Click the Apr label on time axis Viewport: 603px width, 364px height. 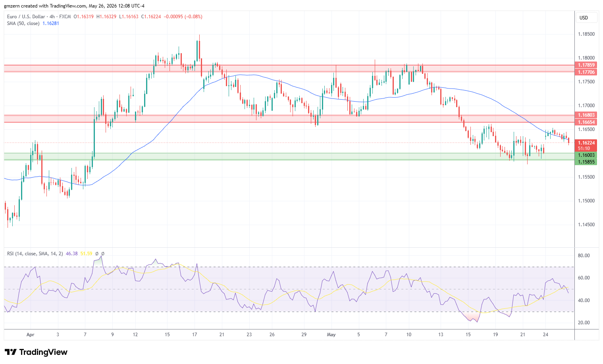[31, 335]
